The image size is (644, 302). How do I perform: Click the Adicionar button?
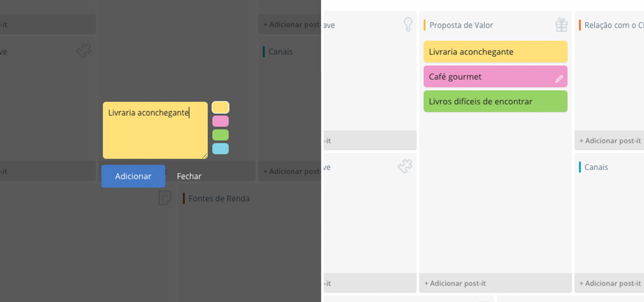click(x=133, y=176)
